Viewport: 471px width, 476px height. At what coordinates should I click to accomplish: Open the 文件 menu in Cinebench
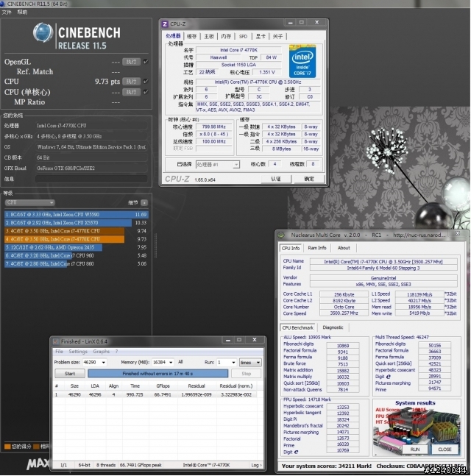(6, 13)
